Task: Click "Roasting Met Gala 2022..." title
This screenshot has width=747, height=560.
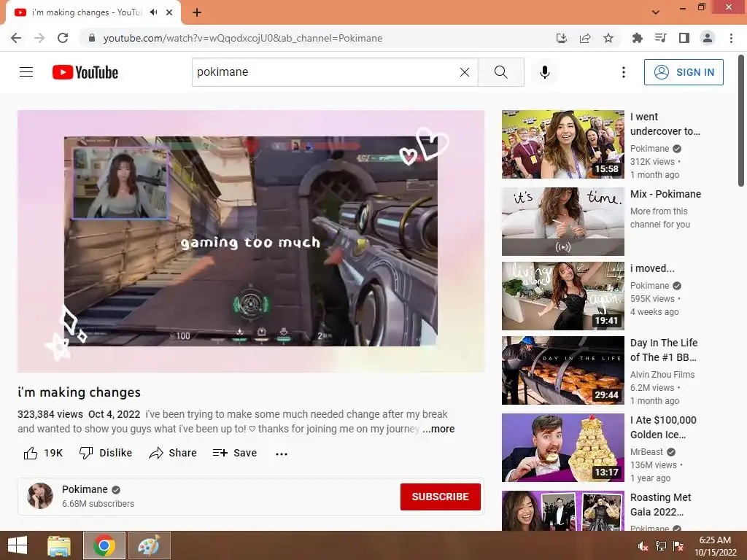Action: 660,505
